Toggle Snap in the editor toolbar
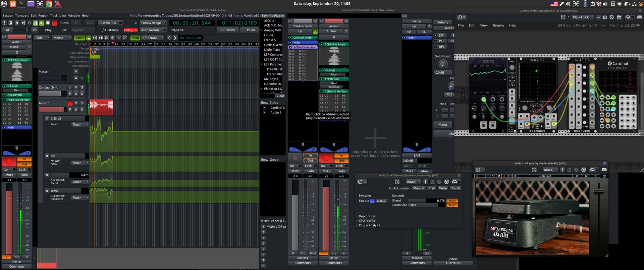The image size is (644, 270). pos(135,38)
